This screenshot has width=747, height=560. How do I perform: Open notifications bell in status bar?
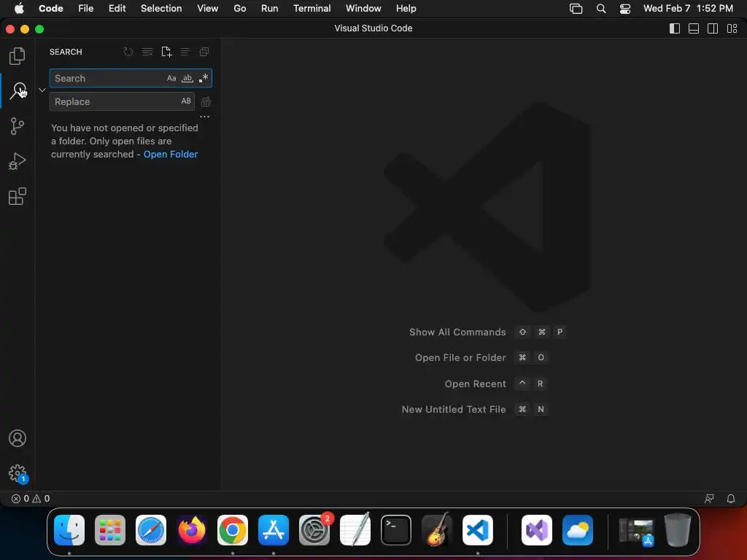(731, 499)
